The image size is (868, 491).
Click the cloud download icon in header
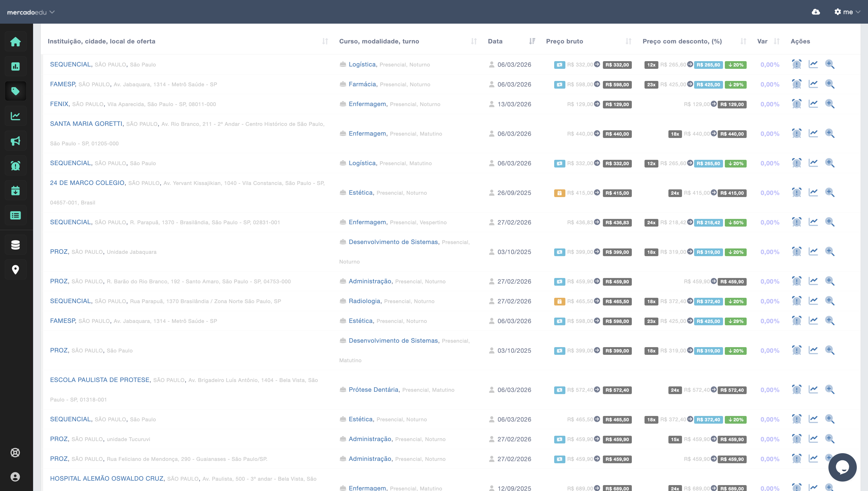pos(816,12)
